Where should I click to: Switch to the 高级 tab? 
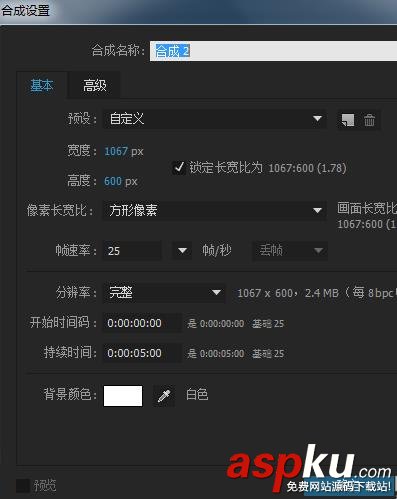pyautogui.click(x=95, y=85)
